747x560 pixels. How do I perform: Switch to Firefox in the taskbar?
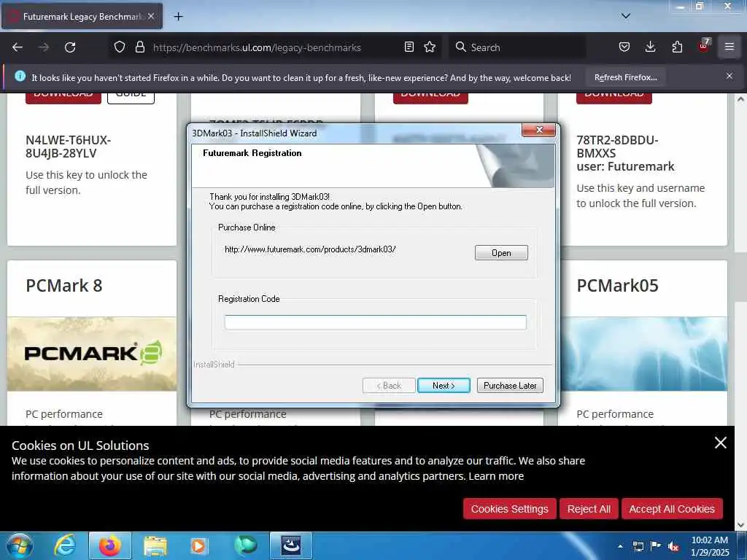point(109,545)
